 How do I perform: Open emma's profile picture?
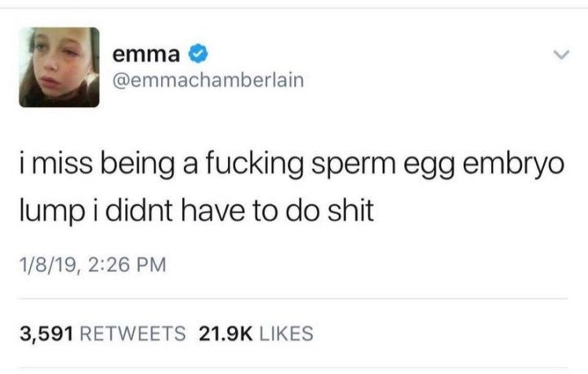pyautogui.click(x=60, y=68)
